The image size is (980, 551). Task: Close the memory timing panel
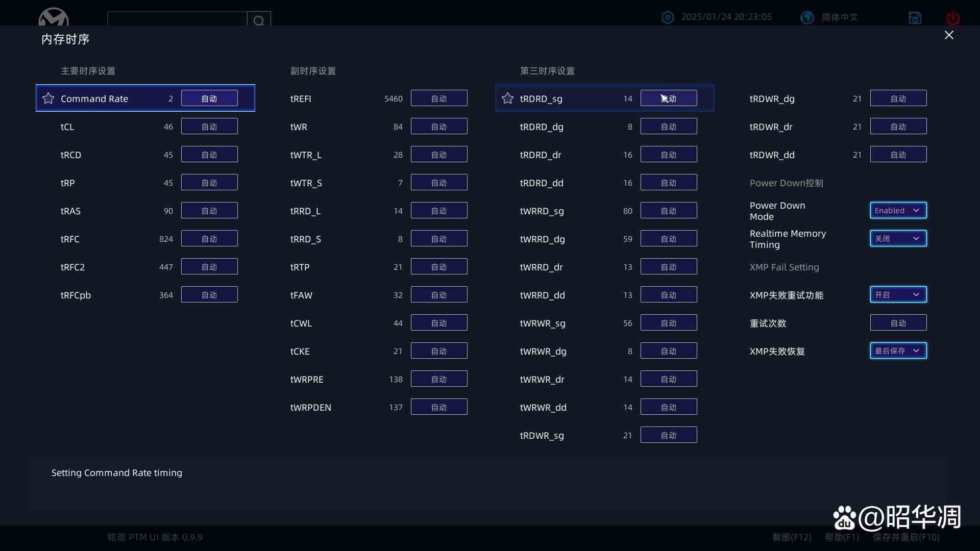point(949,35)
